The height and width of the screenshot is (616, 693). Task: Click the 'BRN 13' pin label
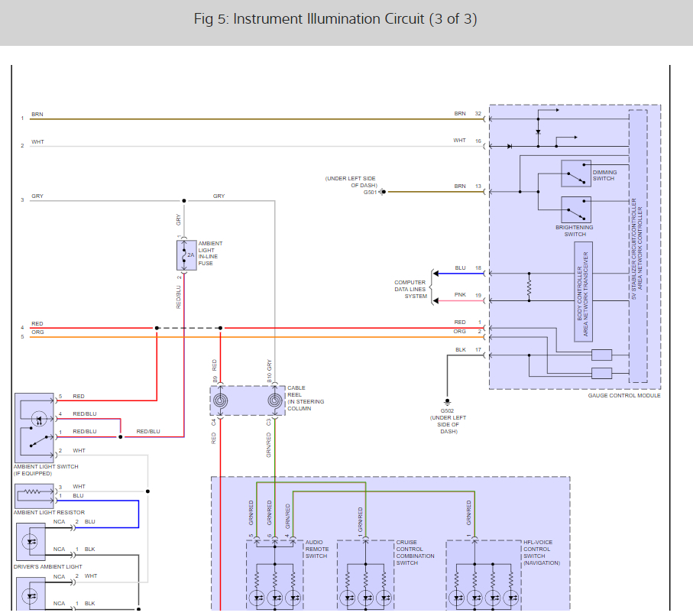(468, 186)
